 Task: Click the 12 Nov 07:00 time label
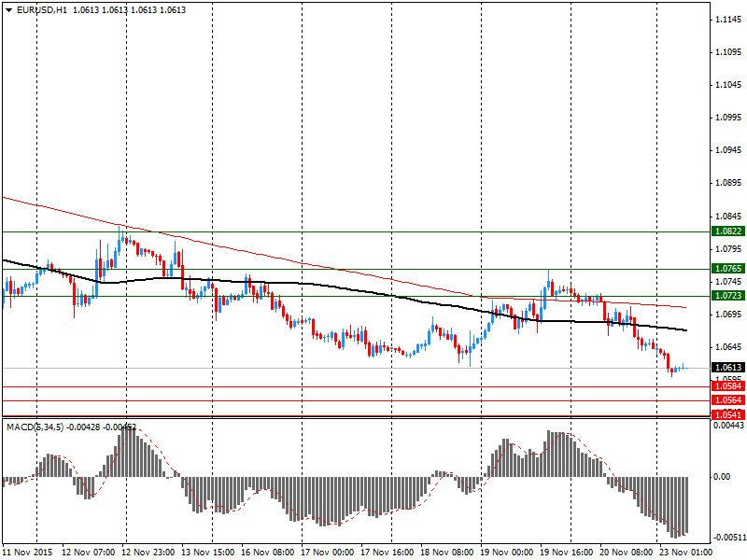click(x=89, y=553)
